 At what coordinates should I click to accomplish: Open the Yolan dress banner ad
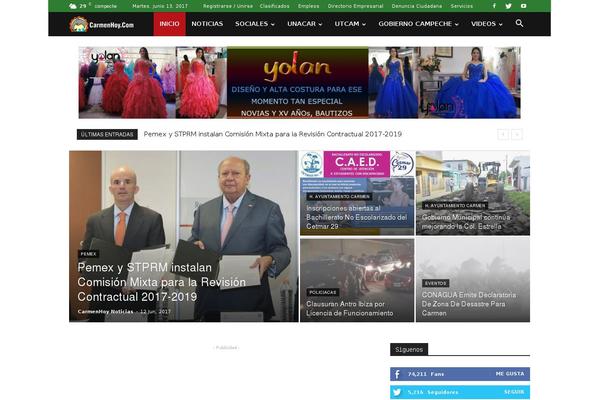(299, 82)
